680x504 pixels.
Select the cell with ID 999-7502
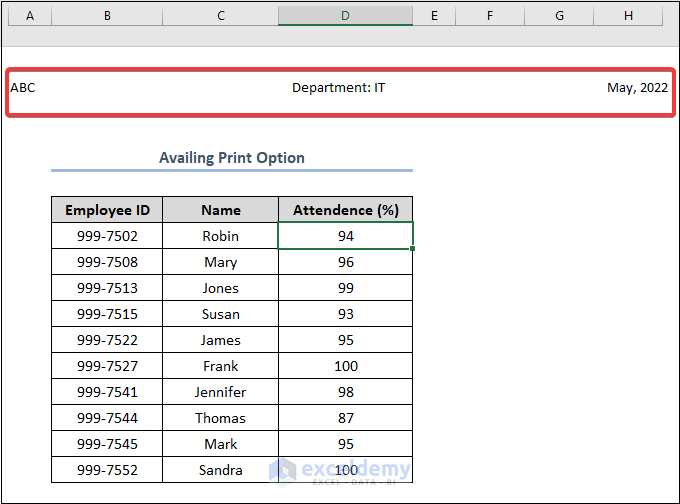point(107,236)
